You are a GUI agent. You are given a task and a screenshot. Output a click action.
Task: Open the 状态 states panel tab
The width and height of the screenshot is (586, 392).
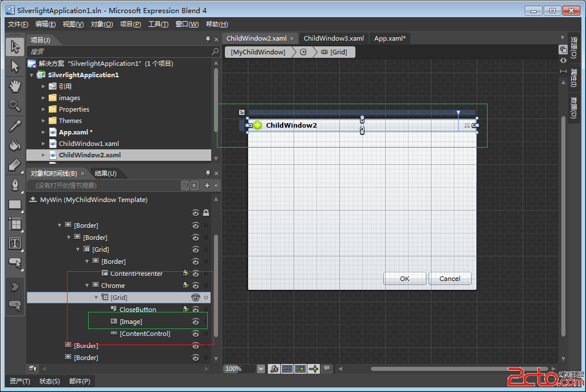point(49,381)
